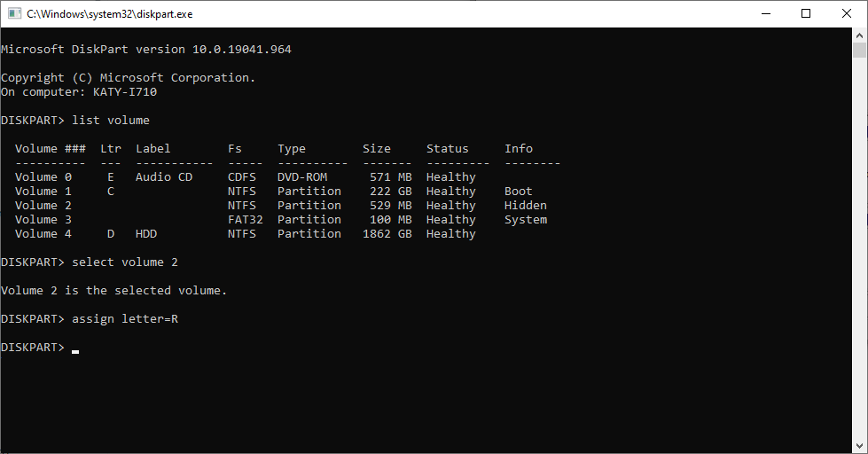The image size is (868, 454).
Task: Click the 'KATY-I710' computer name
Action: click(125, 92)
